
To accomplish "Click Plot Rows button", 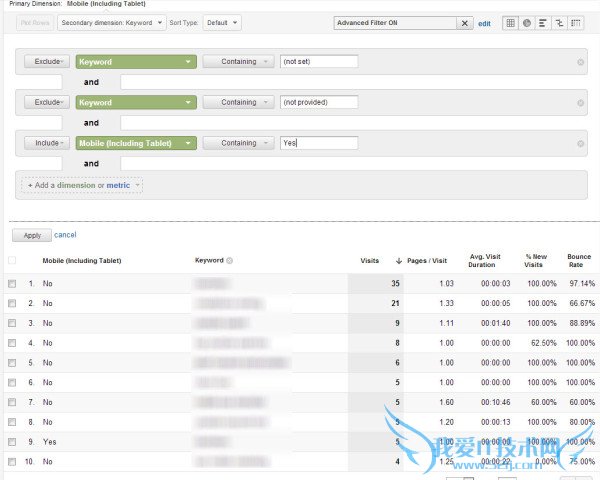I will [x=35, y=23].
